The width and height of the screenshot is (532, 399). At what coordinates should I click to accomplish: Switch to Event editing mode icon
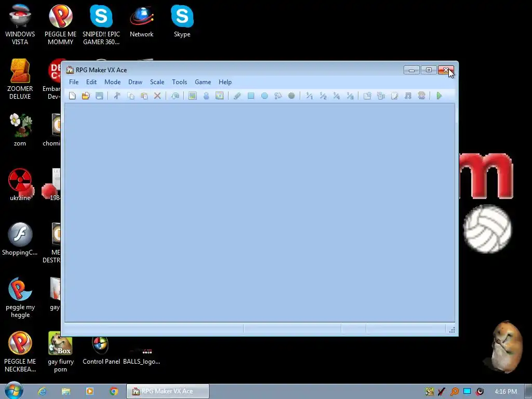(x=206, y=96)
